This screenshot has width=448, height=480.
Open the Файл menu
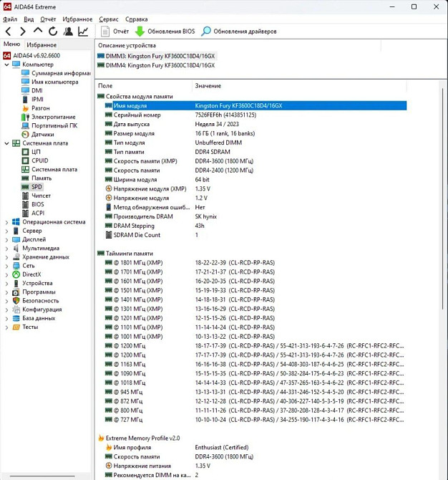point(11,19)
